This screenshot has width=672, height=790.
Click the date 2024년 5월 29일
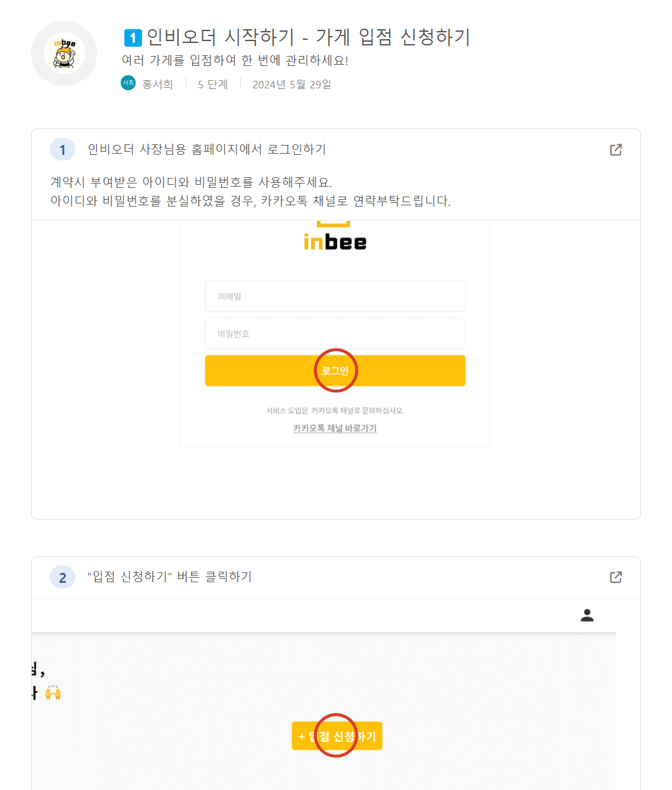click(292, 84)
